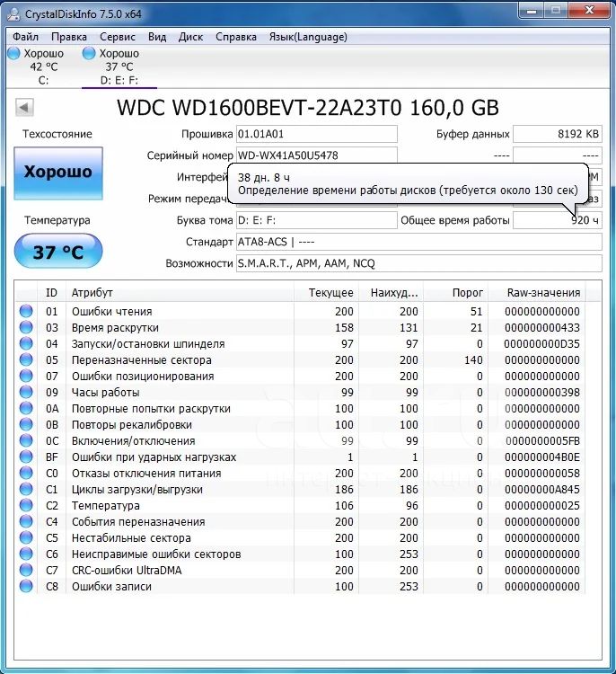Select the Переназначенные сектора attribute text
This screenshot has height=674, width=616.
(x=141, y=360)
